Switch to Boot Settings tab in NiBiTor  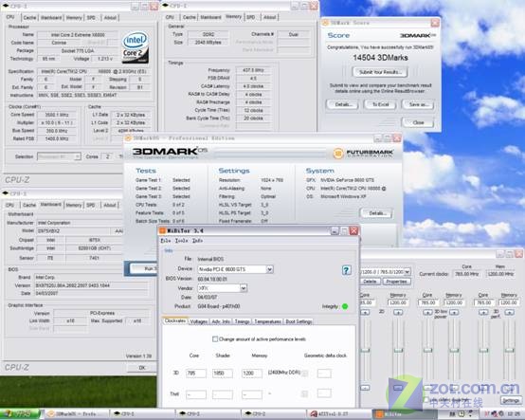pyautogui.click(x=299, y=321)
